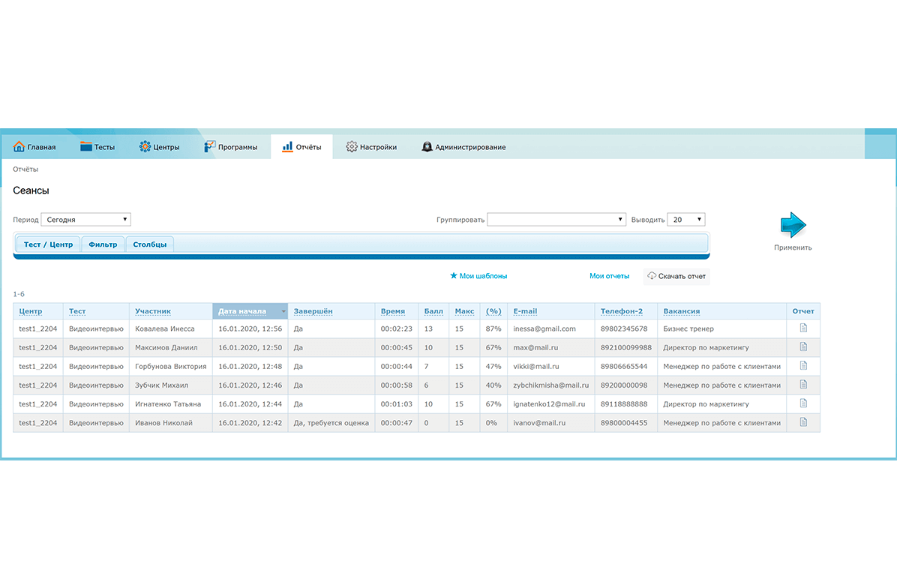Click participant name Горбунова Виктория
Image resolution: width=897 pixels, height=588 pixels.
pos(170,367)
